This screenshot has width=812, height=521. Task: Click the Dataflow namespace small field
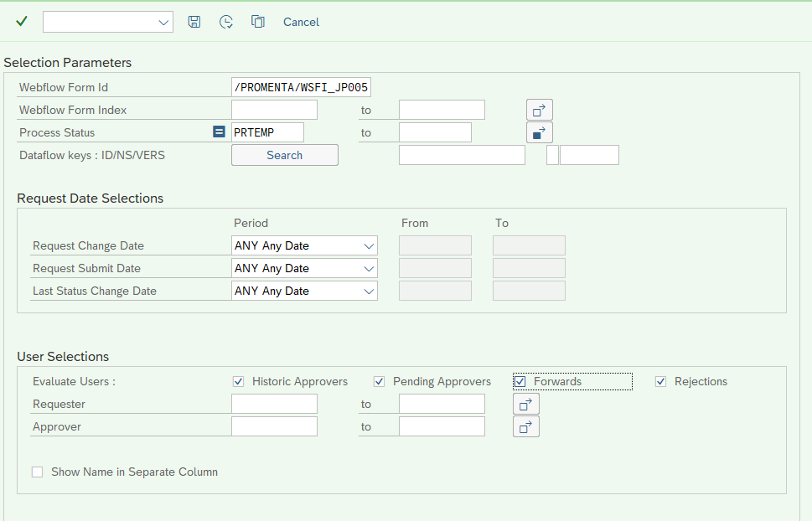(x=552, y=155)
